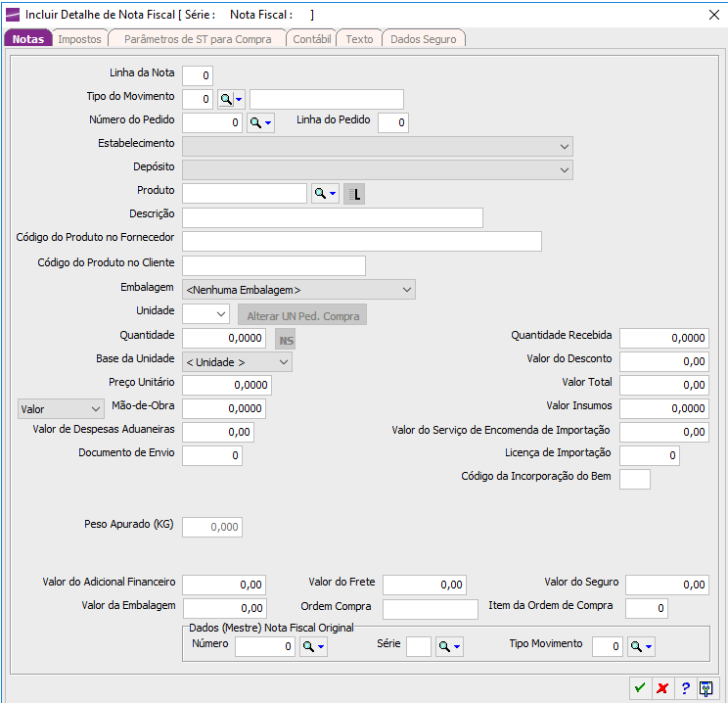The height and width of the screenshot is (703, 728).
Task: Switch to the Impostos tab
Action: [79, 39]
